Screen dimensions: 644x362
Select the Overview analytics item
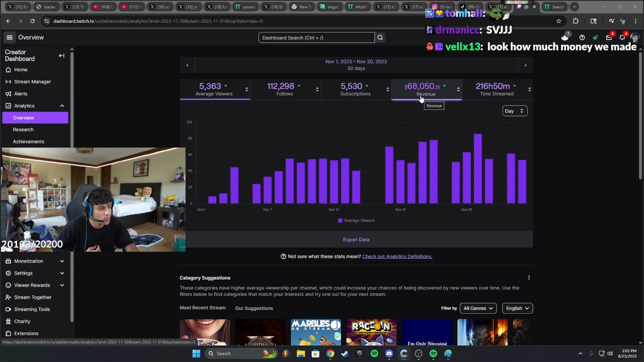35,117
